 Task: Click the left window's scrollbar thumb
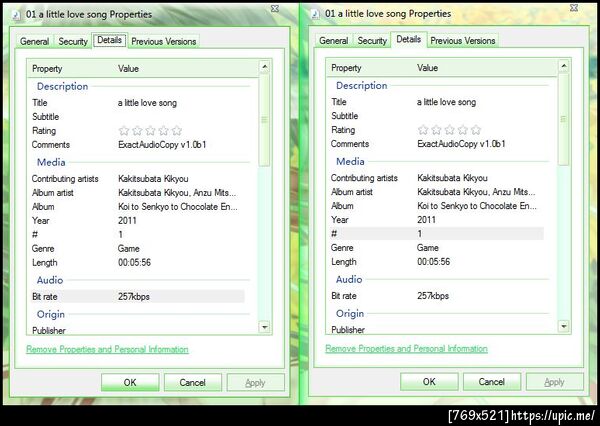click(x=264, y=120)
